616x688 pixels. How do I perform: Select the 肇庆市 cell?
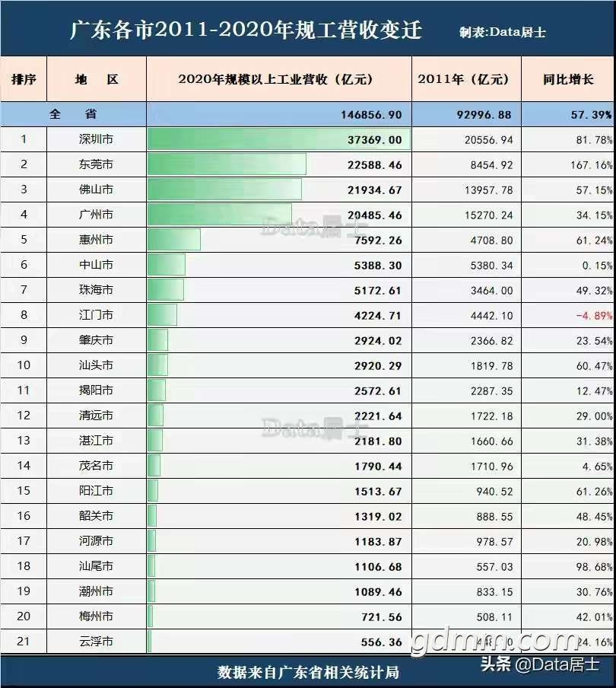(x=96, y=339)
